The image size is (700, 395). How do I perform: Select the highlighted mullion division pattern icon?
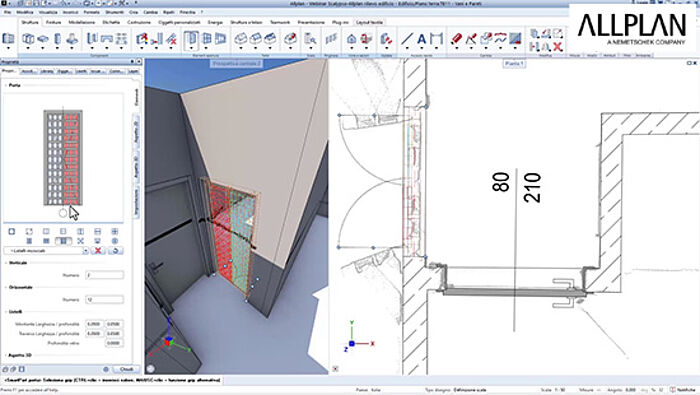coord(63,241)
